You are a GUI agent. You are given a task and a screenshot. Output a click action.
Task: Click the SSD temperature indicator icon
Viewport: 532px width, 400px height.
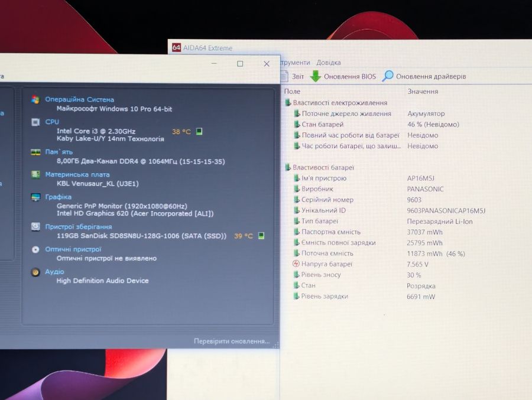[x=261, y=236]
